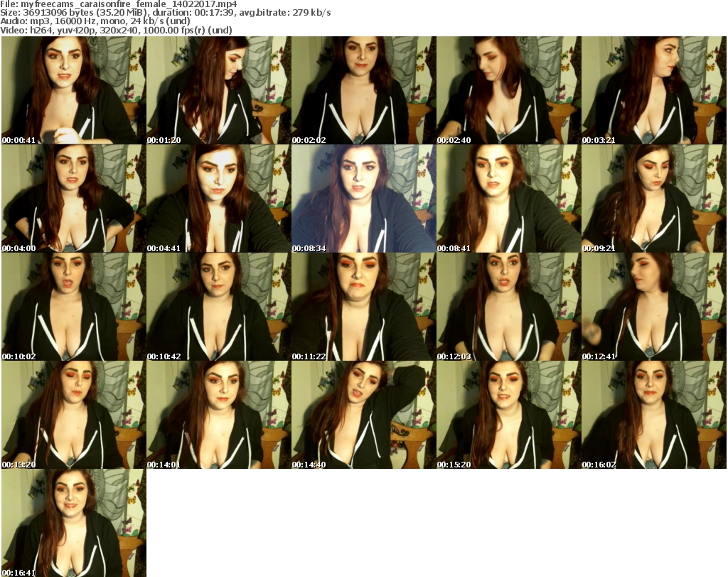Choose the thumbnail frame stamped 00:15:20

click(x=509, y=415)
